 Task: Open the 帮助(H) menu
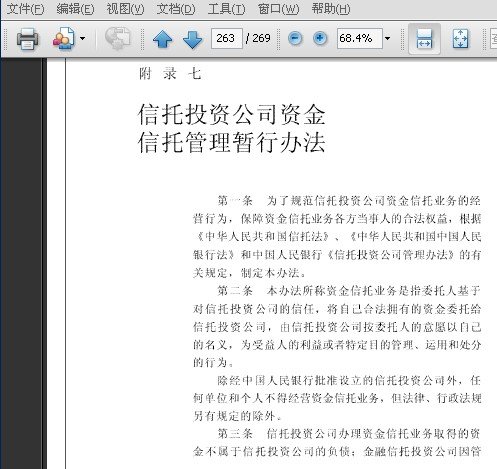click(x=331, y=9)
